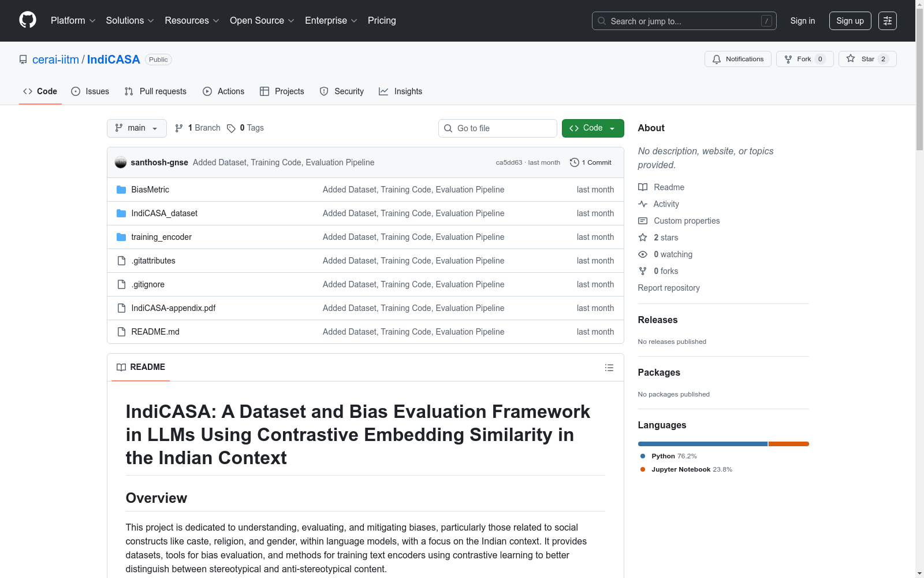The height and width of the screenshot is (578, 924).
Task: Click the star icon beside 2 stars
Action: 643,238
